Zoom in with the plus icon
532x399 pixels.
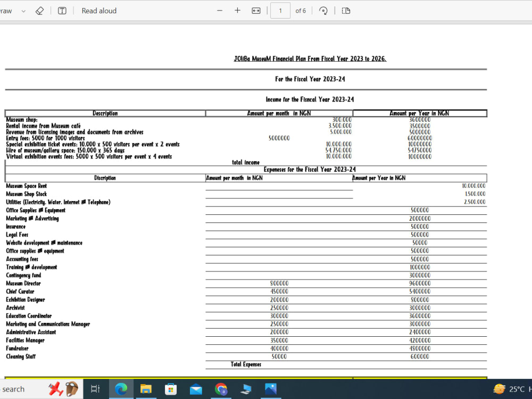237,11
